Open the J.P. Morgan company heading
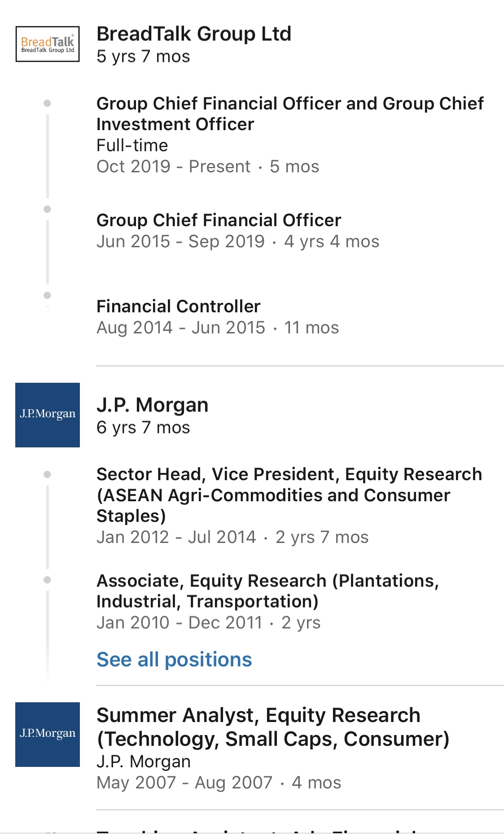The image size is (504, 836). point(152,405)
